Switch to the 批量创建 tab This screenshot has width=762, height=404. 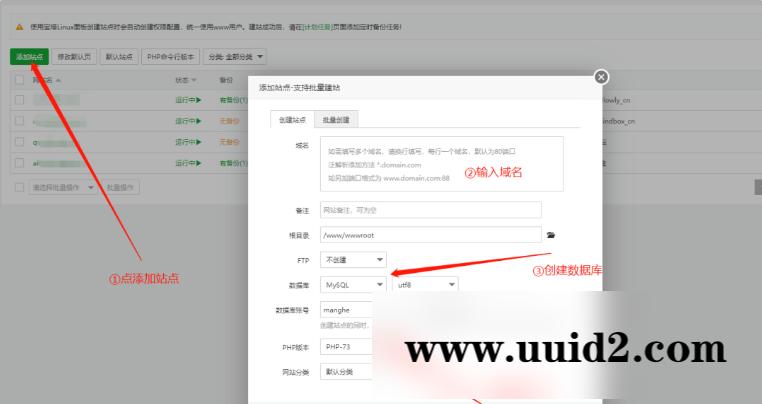[x=336, y=120]
